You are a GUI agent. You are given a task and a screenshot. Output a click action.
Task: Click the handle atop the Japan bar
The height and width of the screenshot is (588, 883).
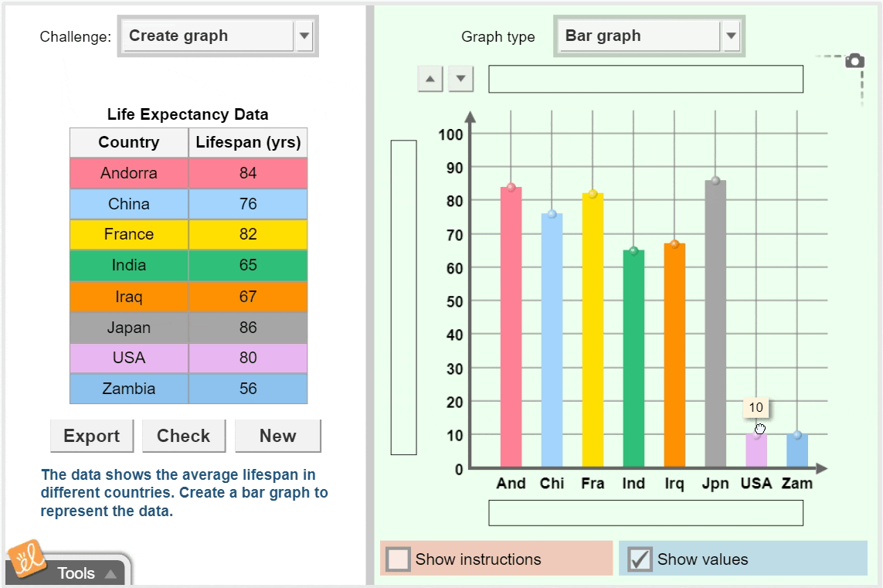(x=715, y=181)
